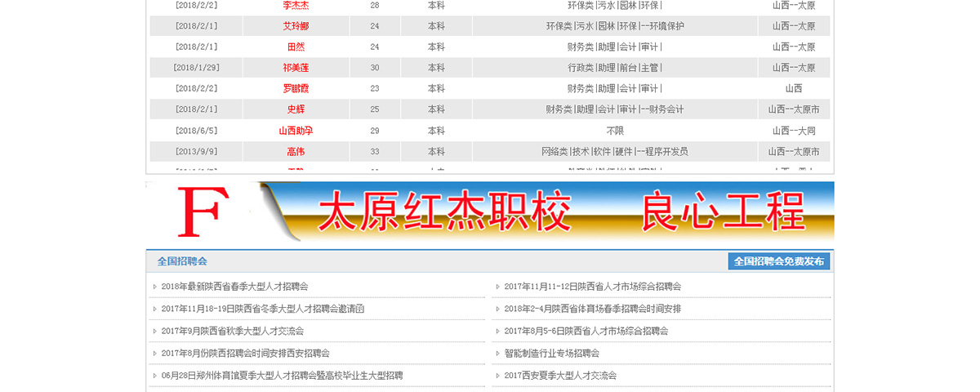Screen dimensions: 980x392
Task: Open 2018年2-4月陕西省体育场春季招聘会时间安排
Action: [592, 309]
